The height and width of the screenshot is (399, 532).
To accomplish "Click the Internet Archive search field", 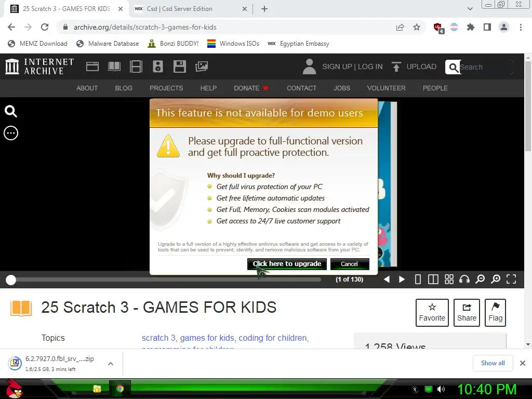I will click(485, 67).
